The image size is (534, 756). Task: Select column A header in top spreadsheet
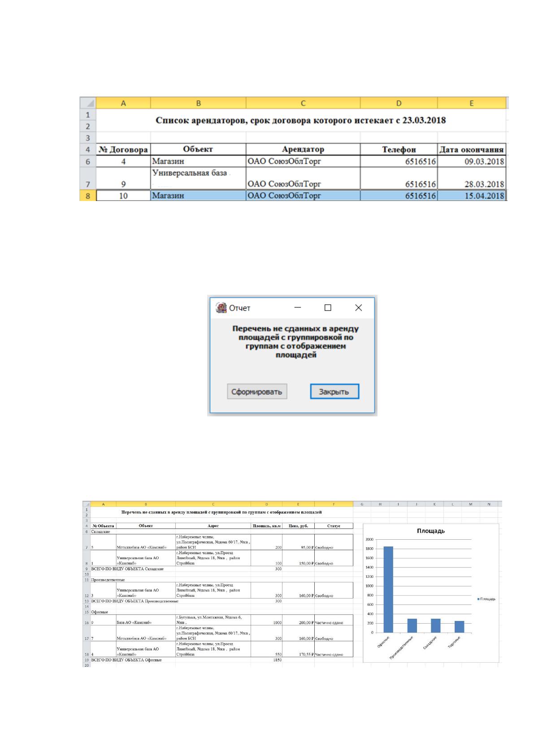pyautogui.click(x=123, y=103)
